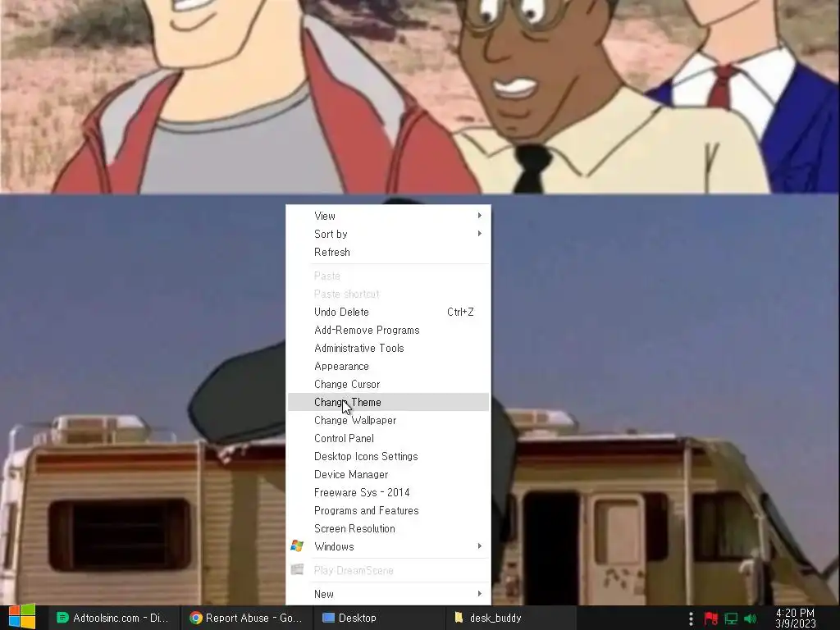
Task: Expand the New submenu
Action: (x=388, y=594)
